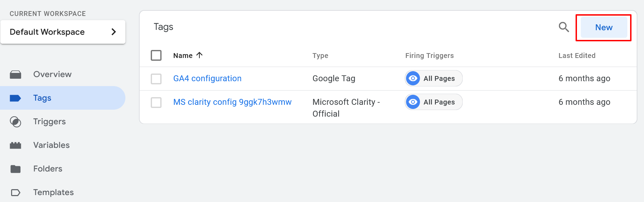Open the Variables section
This screenshot has height=202, width=644.
click(51, 145)
